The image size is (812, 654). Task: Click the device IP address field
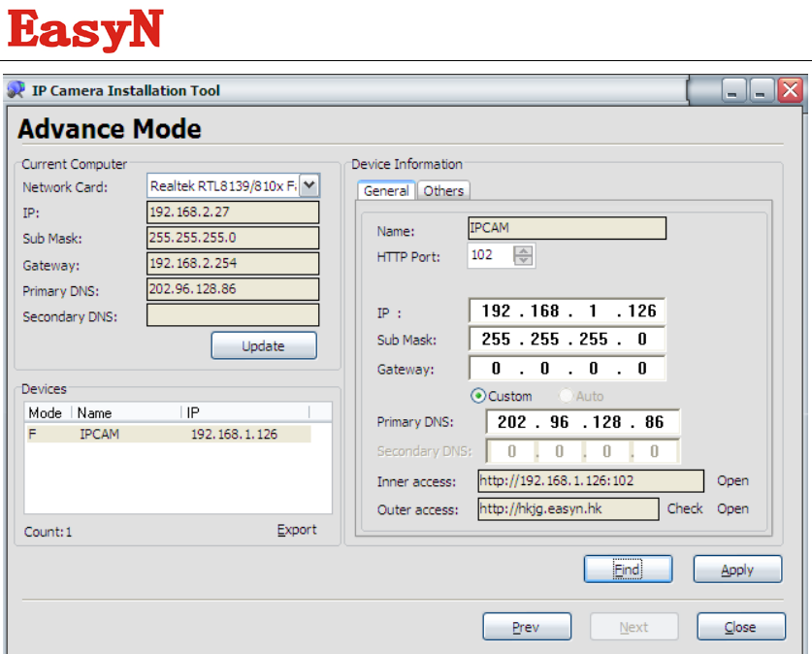point(568,311)
